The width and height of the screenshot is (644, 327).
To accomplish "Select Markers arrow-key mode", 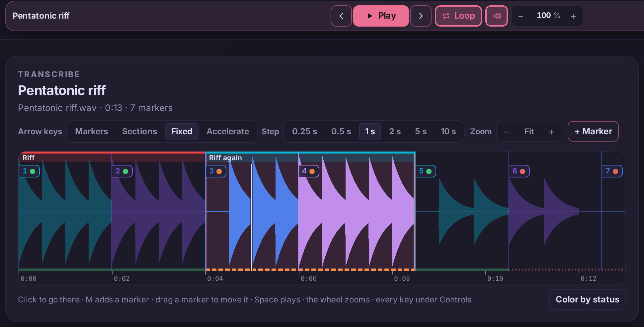I will (92, 132).
